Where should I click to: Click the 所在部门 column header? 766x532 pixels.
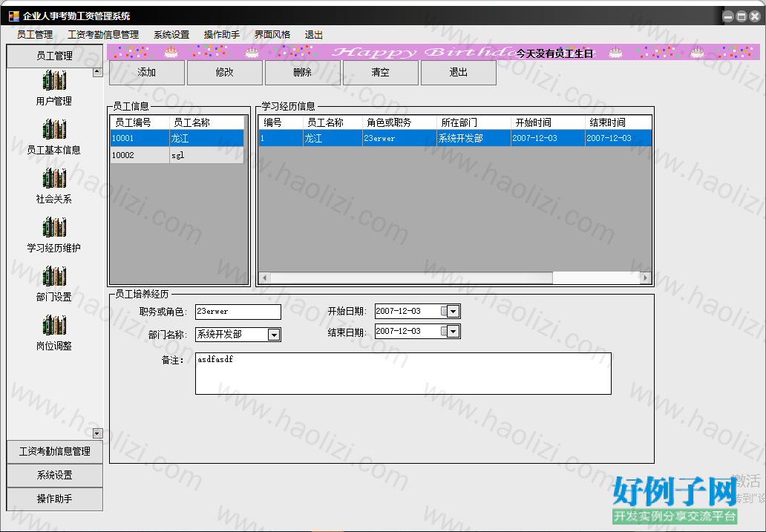pyautogui.click(x=474, y=122)
